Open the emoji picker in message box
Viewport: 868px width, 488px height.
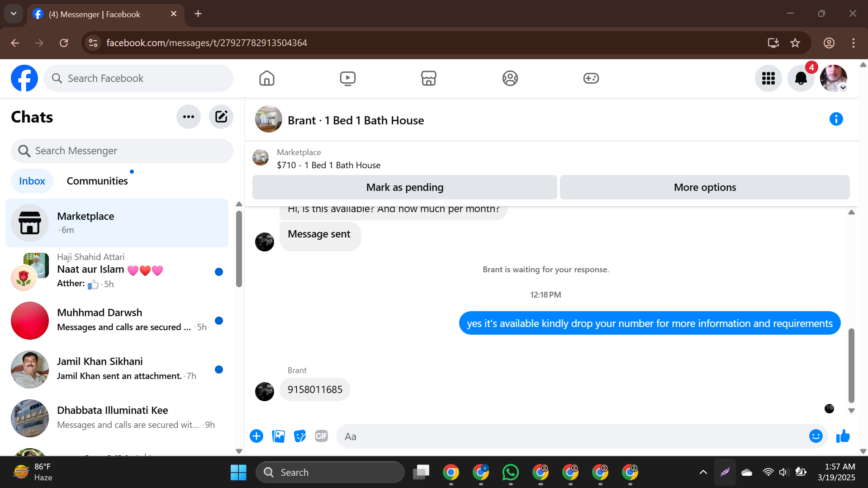tap(816, 436)
